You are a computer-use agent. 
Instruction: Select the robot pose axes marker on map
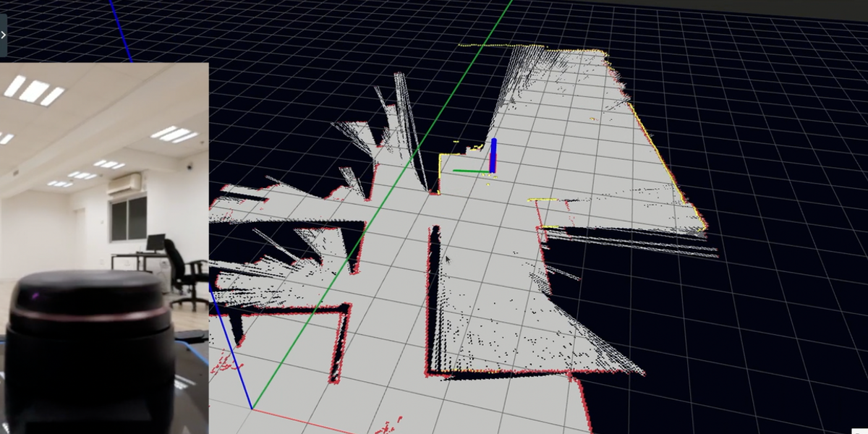(476, 157)
